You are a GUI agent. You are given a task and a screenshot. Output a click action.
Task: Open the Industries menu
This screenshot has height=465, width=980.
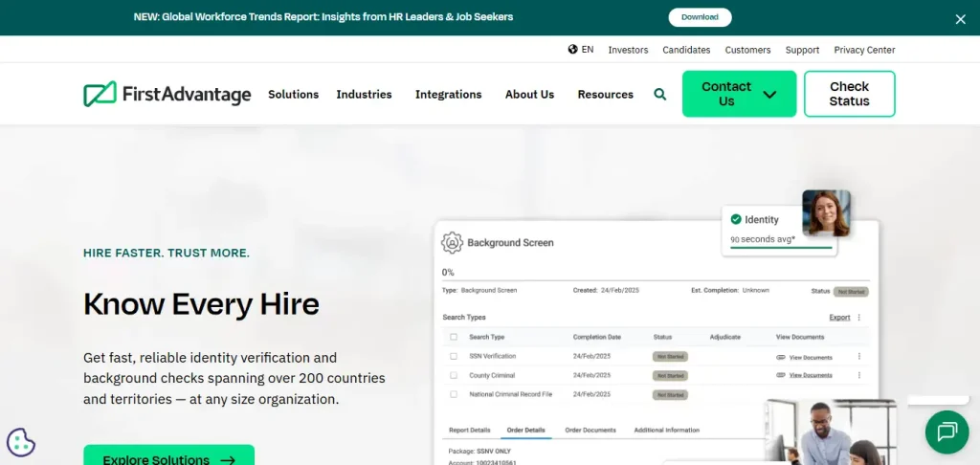pos(364,95)
